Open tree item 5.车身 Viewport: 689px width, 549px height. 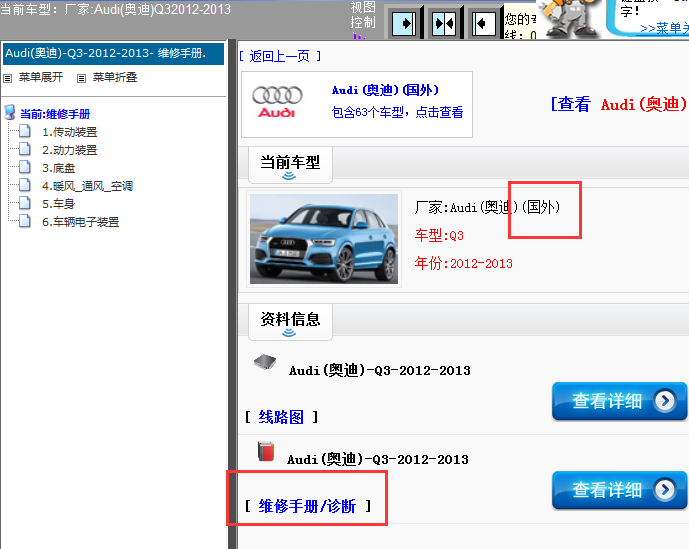click(x=58, y=204)
